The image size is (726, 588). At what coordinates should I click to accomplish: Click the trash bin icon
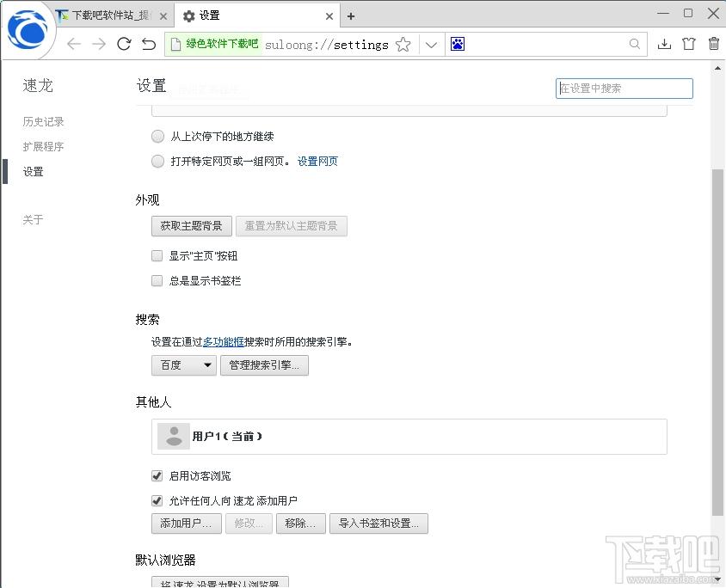tap(714, 44)
